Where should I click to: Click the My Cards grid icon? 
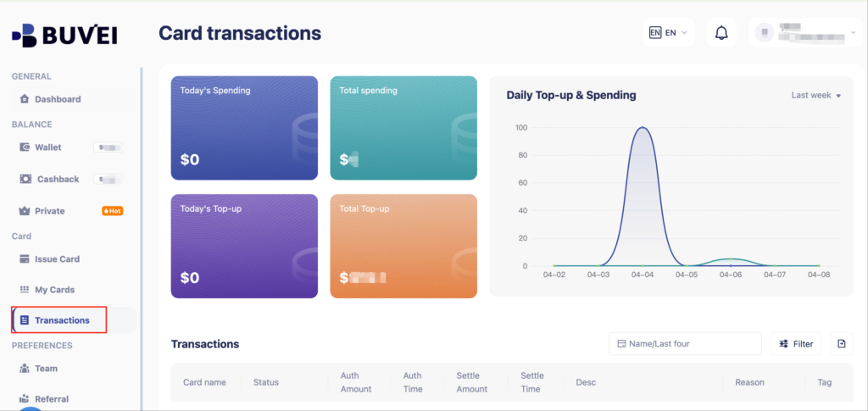(25, 289)
